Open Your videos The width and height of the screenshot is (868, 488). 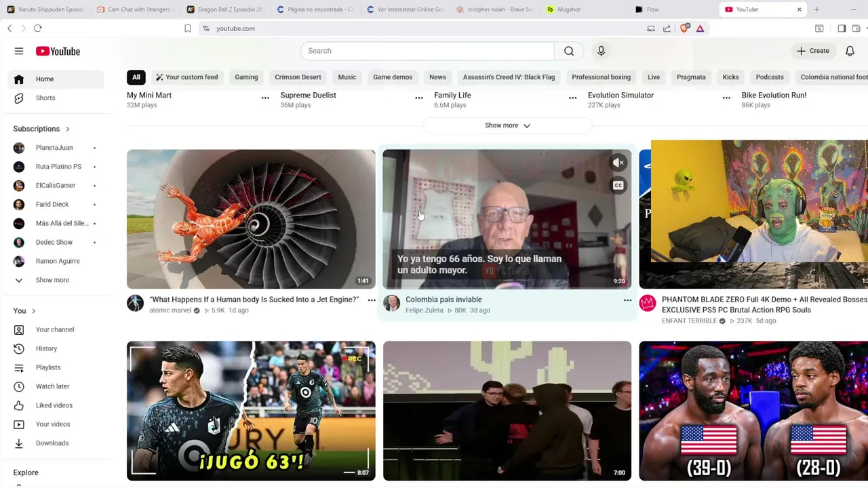pyautogui.click(x=57, y=424)
